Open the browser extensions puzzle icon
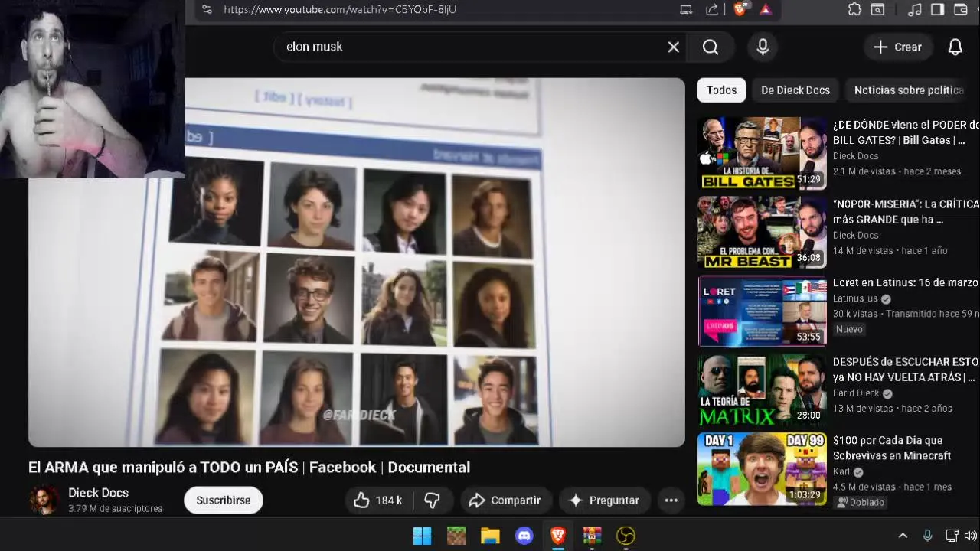 (x=854, y=9)
